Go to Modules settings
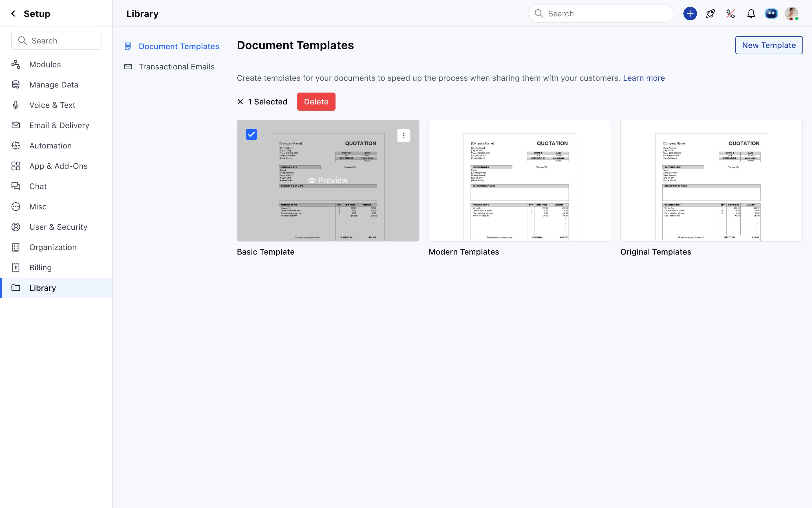 click(x=56, y=64)
